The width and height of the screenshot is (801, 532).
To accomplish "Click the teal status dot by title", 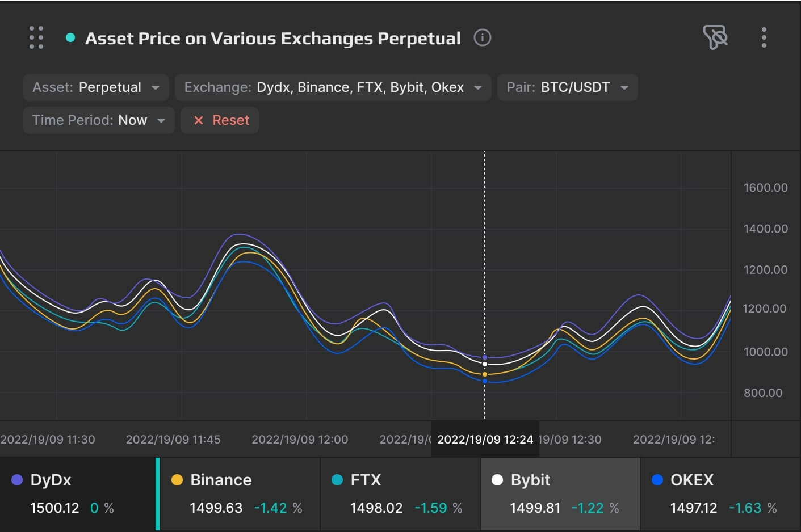I will pos(70,38).
